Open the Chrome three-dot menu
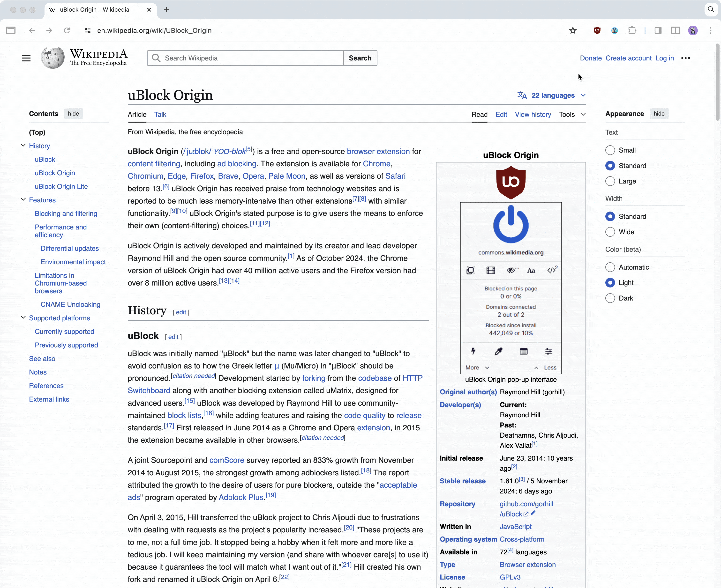 (x=710, y=30)
